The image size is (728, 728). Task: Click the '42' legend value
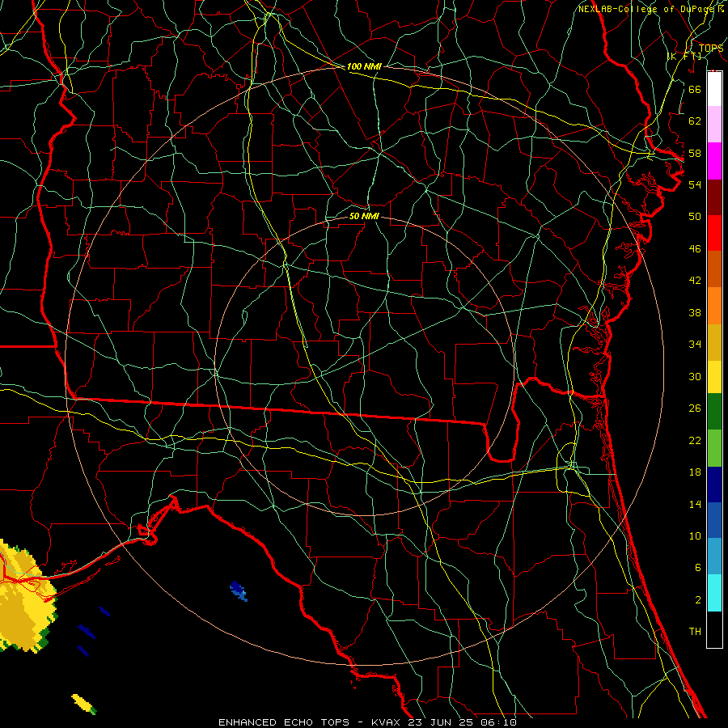[695, 281]
